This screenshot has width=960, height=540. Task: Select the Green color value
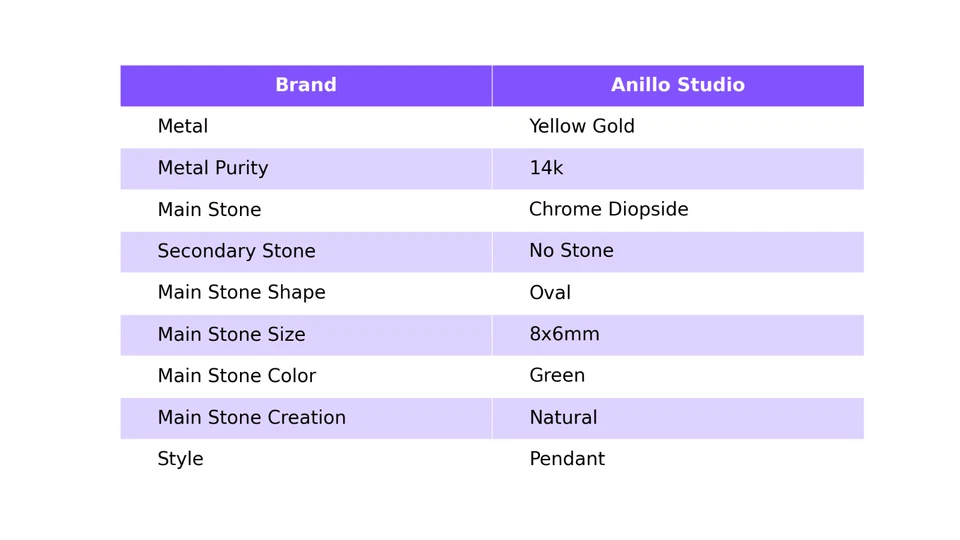(557, 377)
